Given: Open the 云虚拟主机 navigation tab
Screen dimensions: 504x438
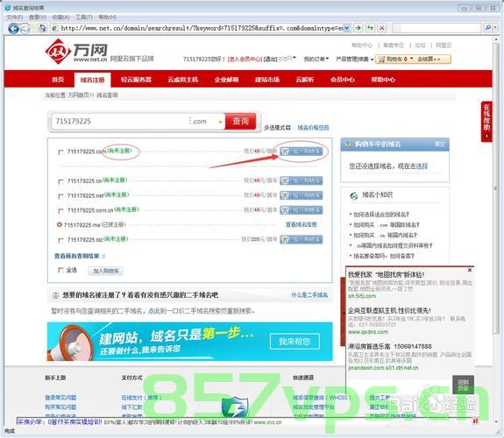Looking at the screenshot, I should [x=183, y=80].
